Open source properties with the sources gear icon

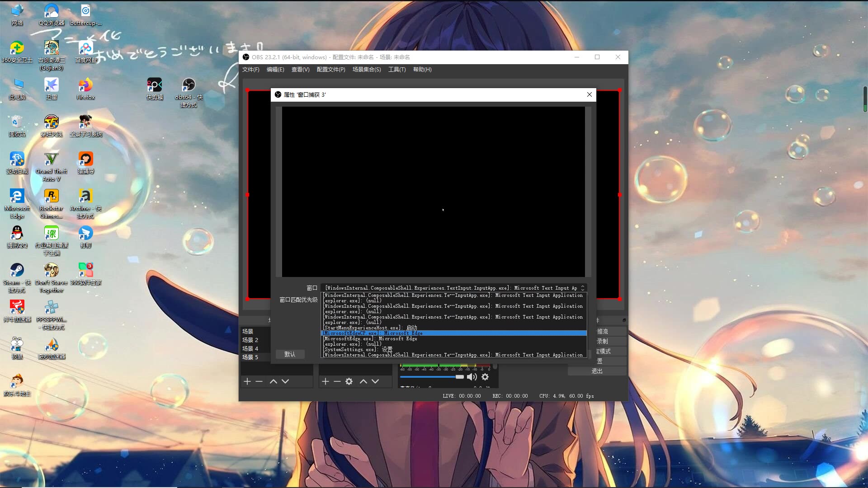tap(349, 381)
